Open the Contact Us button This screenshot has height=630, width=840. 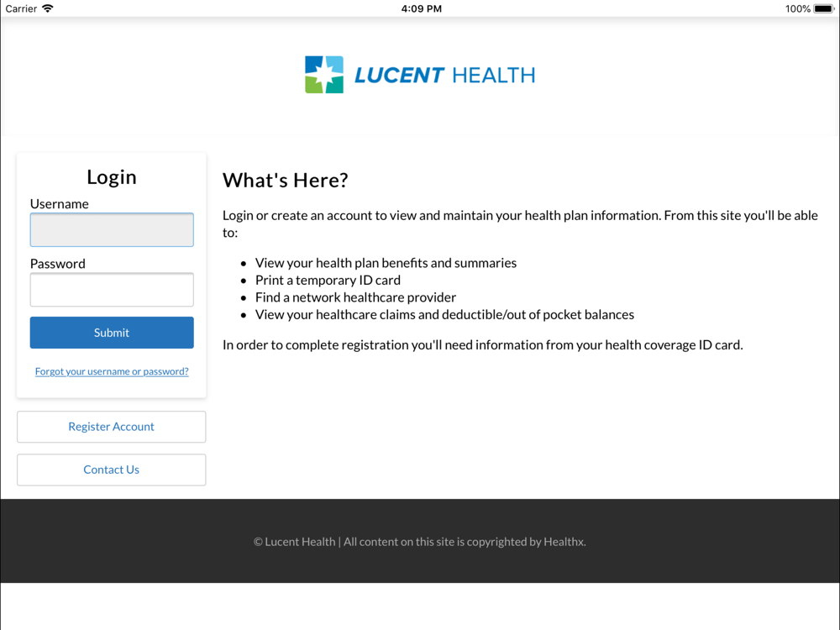pyautogui.click(x=112, y=470)
